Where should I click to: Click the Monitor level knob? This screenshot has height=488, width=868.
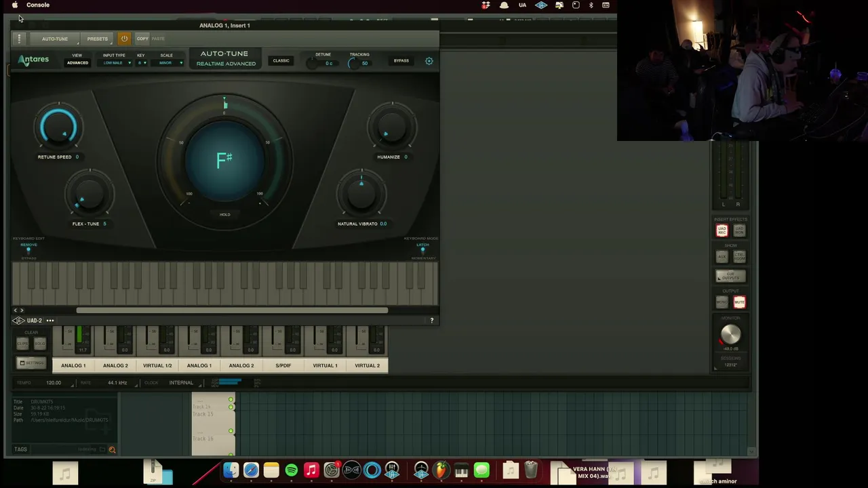coord(730,334)
